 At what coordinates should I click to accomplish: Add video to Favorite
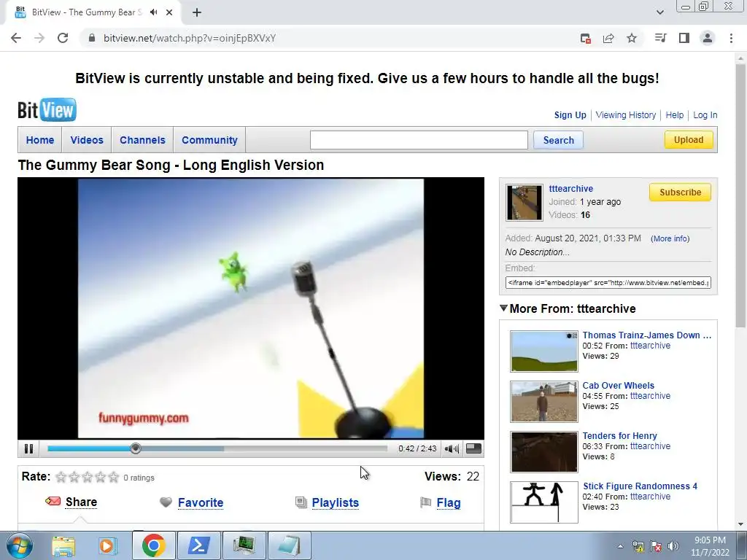point(201,502)
